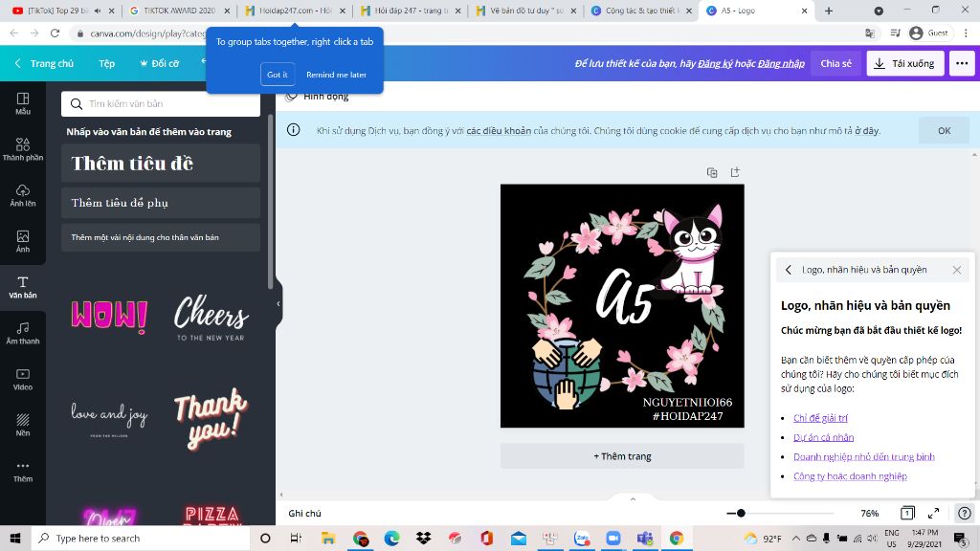Open the Nền background panel
Viewport: 980px width, 551px height.
tap(23, 425)
